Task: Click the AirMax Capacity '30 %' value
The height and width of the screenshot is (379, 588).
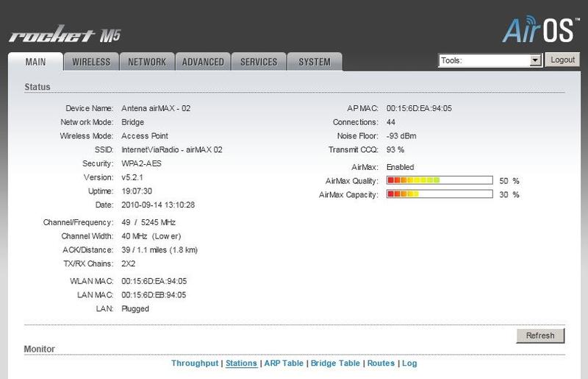Action: tap(509, 194)
